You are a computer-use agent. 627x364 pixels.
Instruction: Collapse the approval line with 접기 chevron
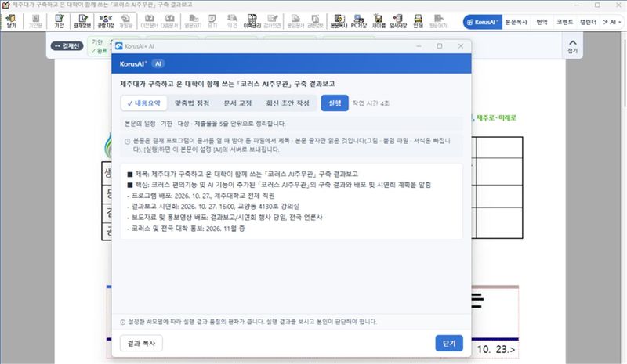click(x=573, y=46)
